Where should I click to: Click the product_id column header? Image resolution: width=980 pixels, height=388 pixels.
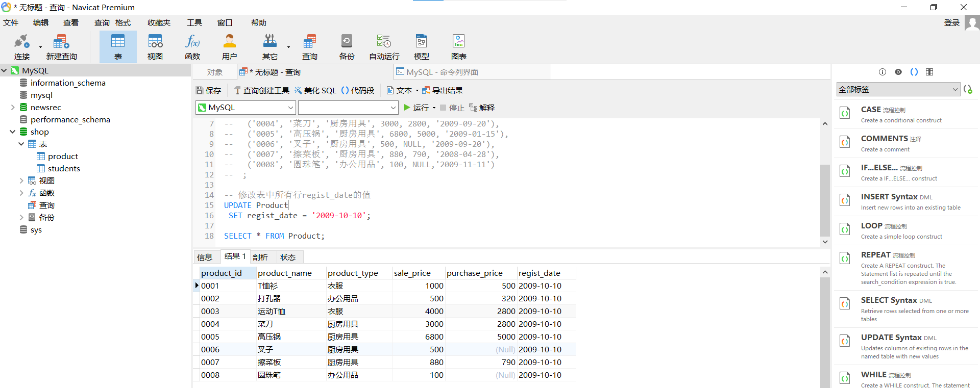228,273
